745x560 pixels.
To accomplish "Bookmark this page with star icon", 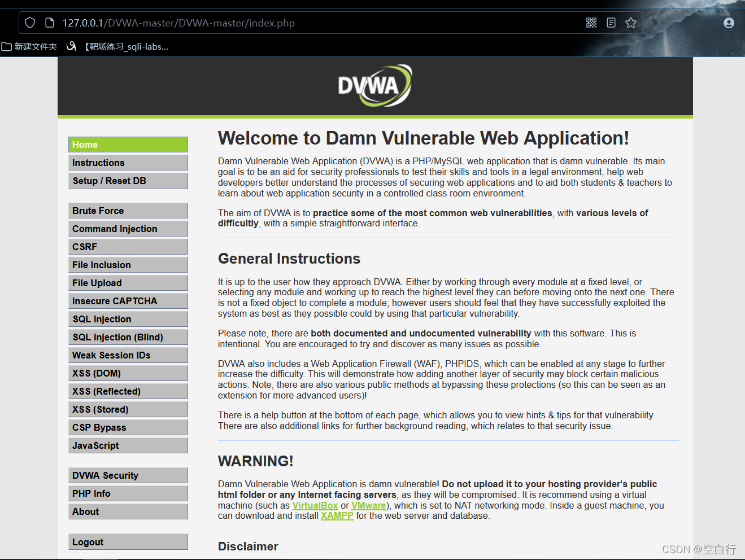I will [631, 23].
